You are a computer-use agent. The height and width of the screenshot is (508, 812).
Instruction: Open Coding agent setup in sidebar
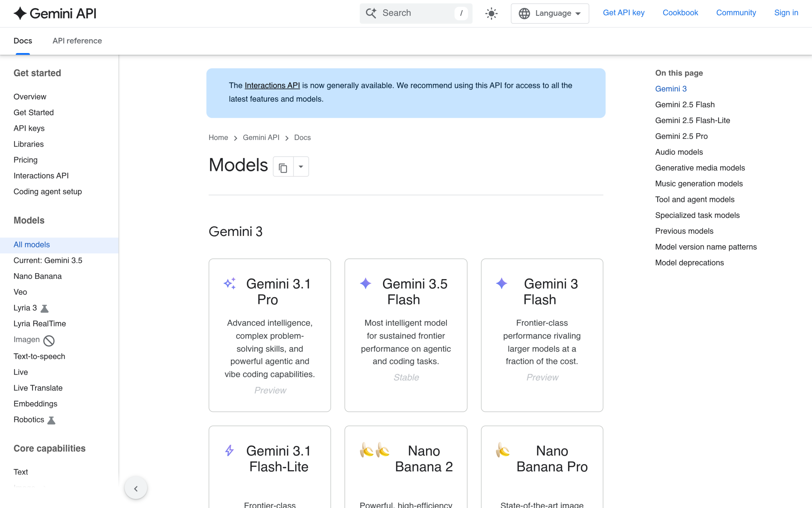[x=48, y=191]
